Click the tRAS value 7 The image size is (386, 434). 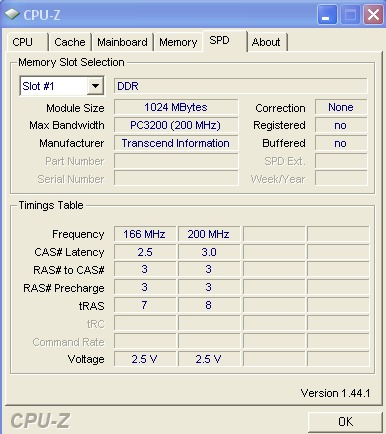point(145,305)
